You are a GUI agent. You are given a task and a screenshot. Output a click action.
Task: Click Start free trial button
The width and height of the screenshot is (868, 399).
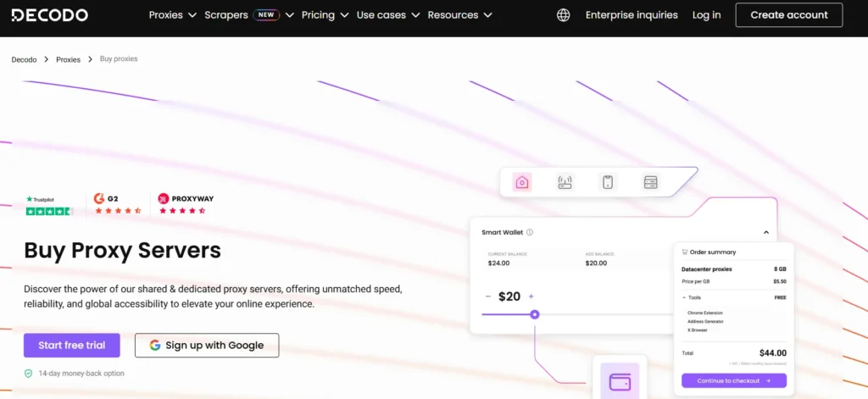tap(72, 346)
